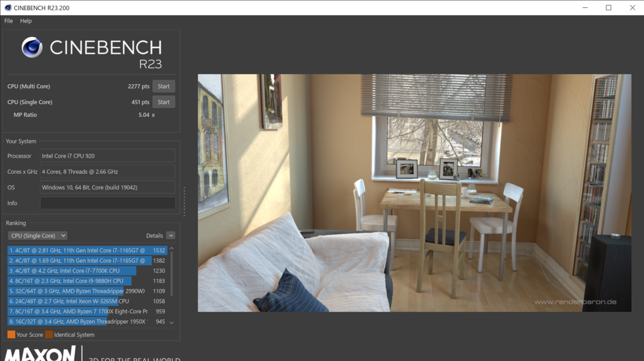Viewport: 644px width, 361px height.
Task: Select ranking row 7 Ryzen 7 1700X
Action: 87,312
